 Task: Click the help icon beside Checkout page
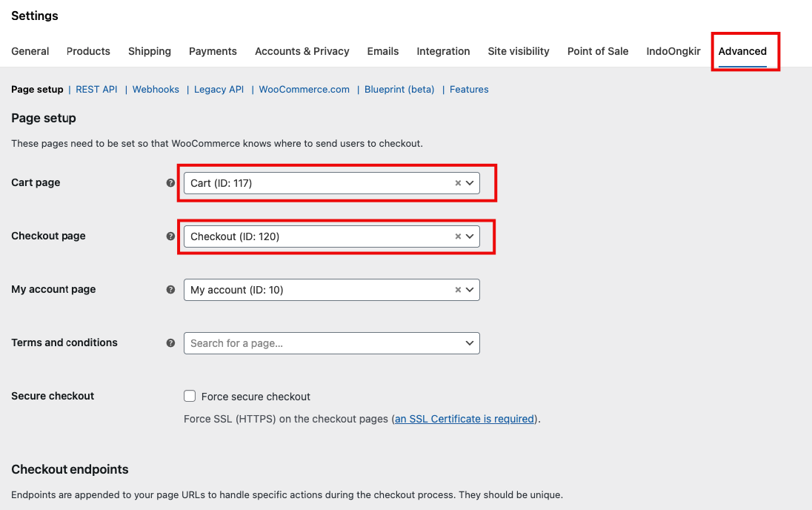[171, 236]
